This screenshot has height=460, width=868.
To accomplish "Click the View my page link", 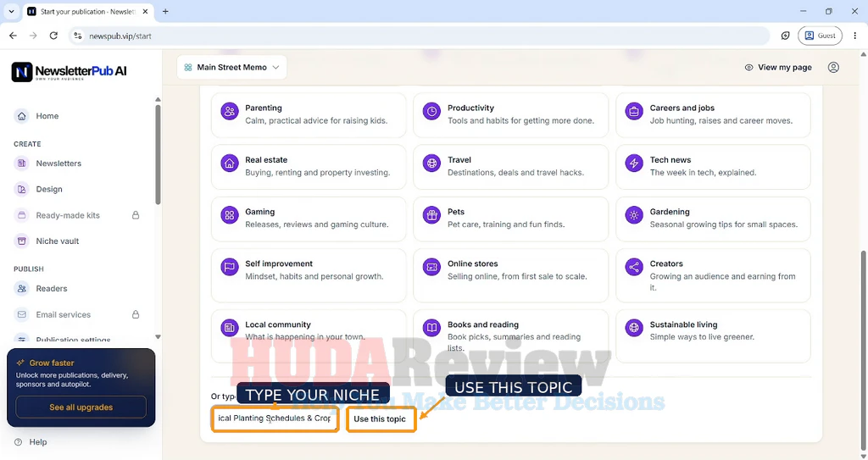I will pyautogui.click(x=778, y=67).
